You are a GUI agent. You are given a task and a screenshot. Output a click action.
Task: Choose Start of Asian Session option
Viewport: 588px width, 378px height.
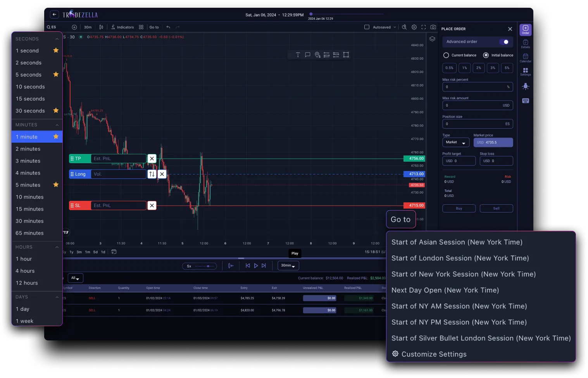pos(457,242)
